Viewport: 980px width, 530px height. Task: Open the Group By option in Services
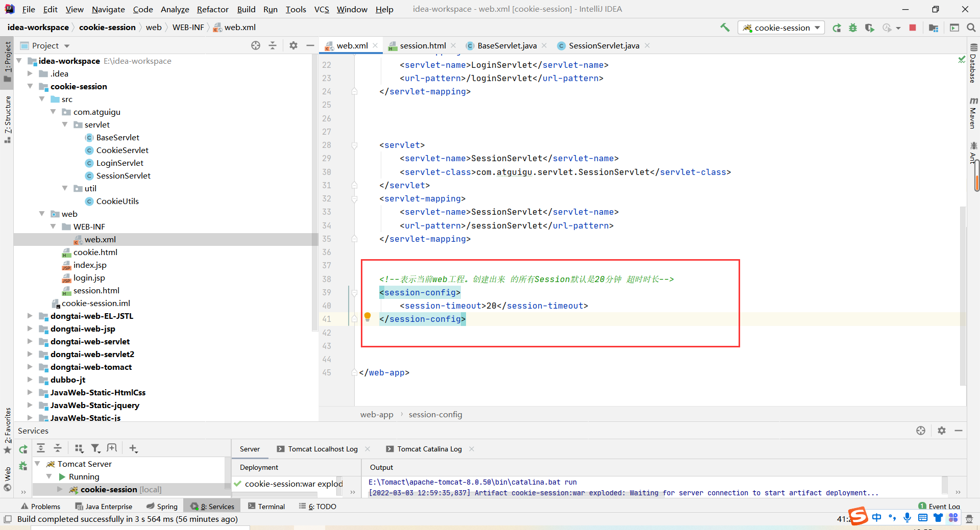tap(79, 448)
